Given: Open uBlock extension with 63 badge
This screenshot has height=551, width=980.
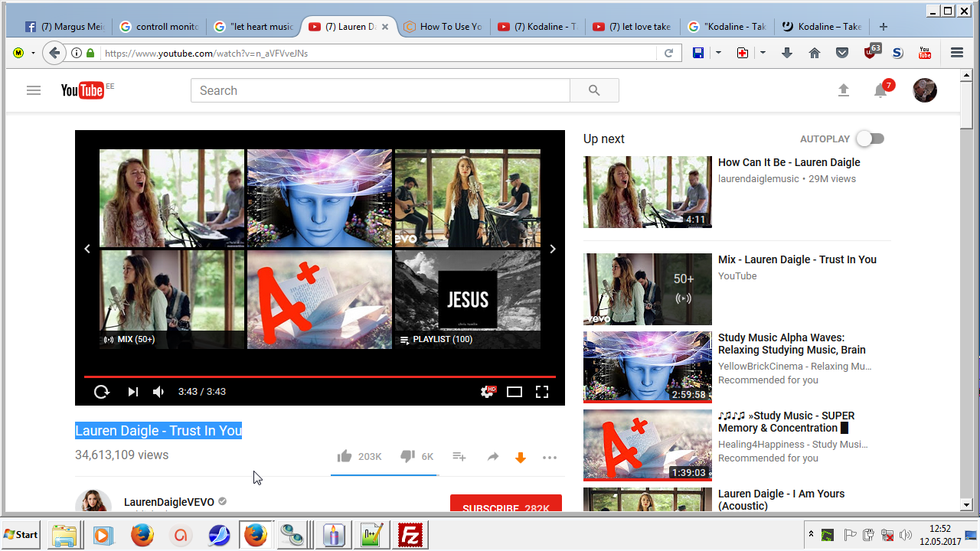Looking at the screenshot, I should (871, 51).
